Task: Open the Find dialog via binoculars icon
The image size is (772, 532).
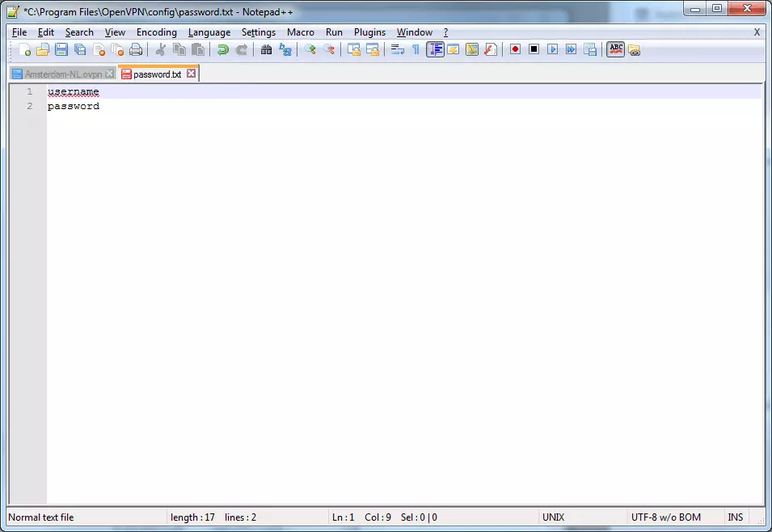Action: 266,49
